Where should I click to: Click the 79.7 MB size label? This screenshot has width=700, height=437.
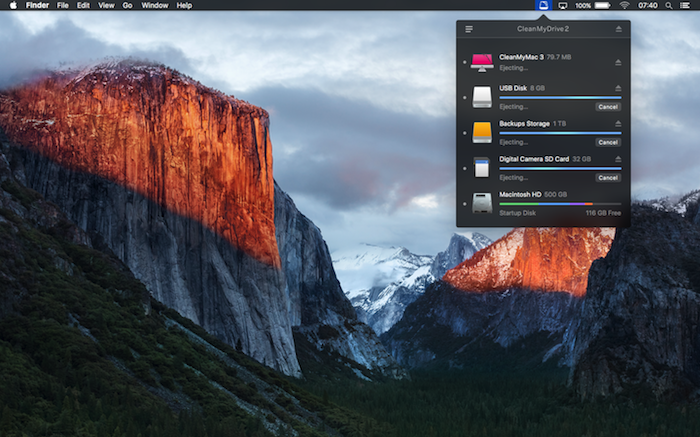[x=559, y=57]
